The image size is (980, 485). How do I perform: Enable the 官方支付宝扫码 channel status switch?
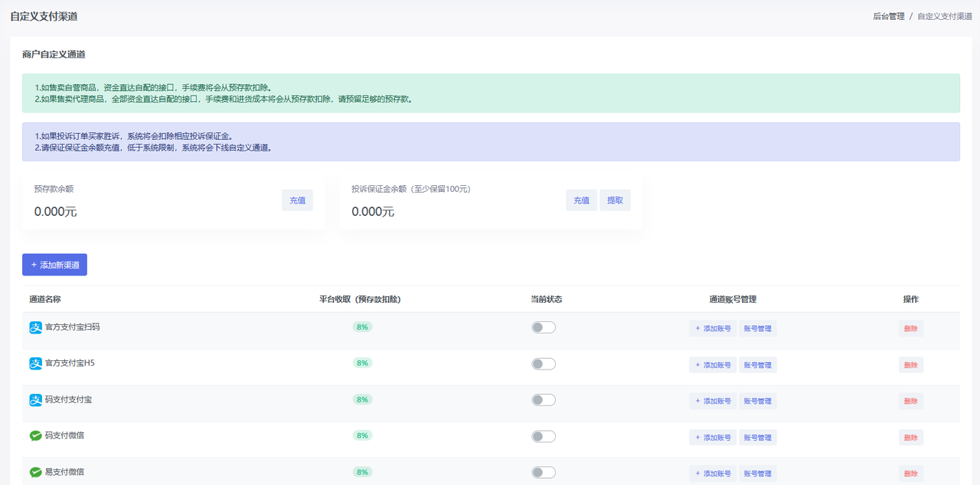pyautogui.click(x=544, y=327)
